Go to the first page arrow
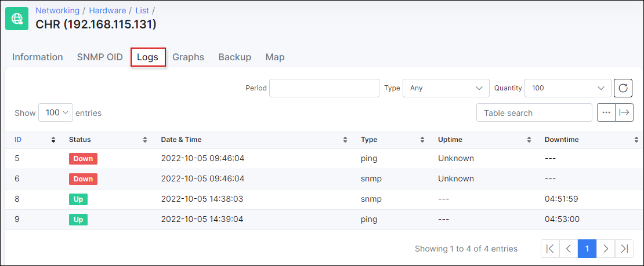Image resolution: width=644 pixels, height=266 pixels. coord(551,249)
